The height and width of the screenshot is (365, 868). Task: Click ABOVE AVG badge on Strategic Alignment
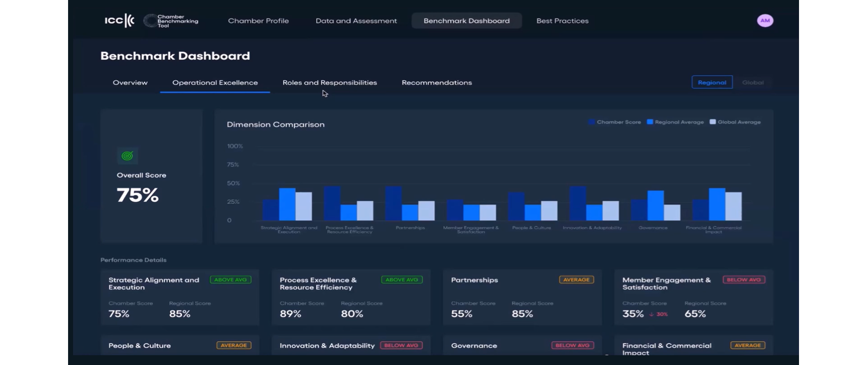[231, 280]
